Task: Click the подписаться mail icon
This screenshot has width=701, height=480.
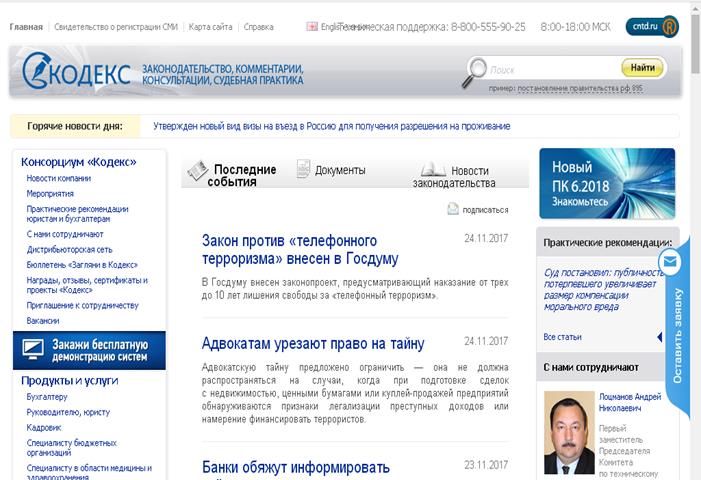Action: pos(453,209)
